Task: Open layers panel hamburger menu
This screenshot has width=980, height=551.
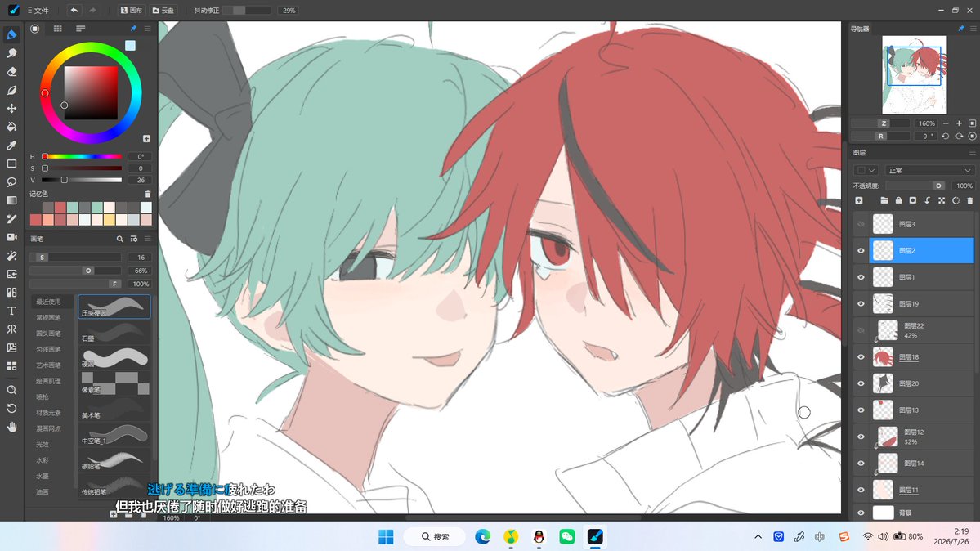Action: coord(972,152)
